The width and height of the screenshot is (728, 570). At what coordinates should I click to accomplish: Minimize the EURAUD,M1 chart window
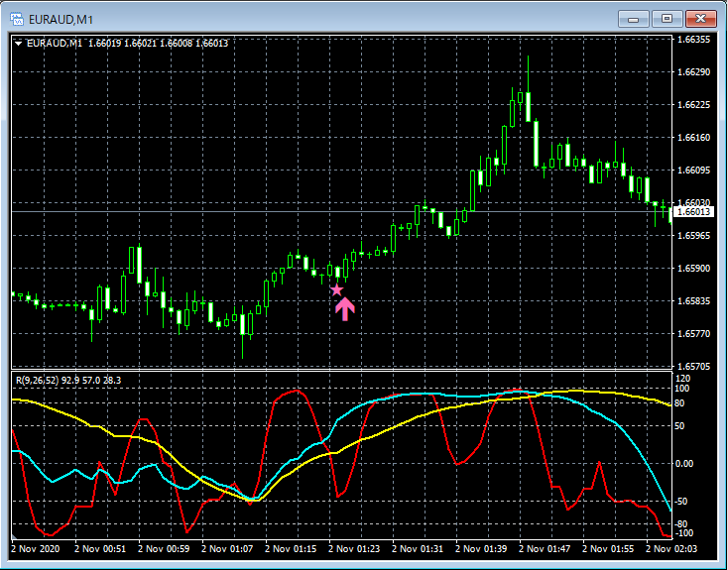(x=634, y=19)
